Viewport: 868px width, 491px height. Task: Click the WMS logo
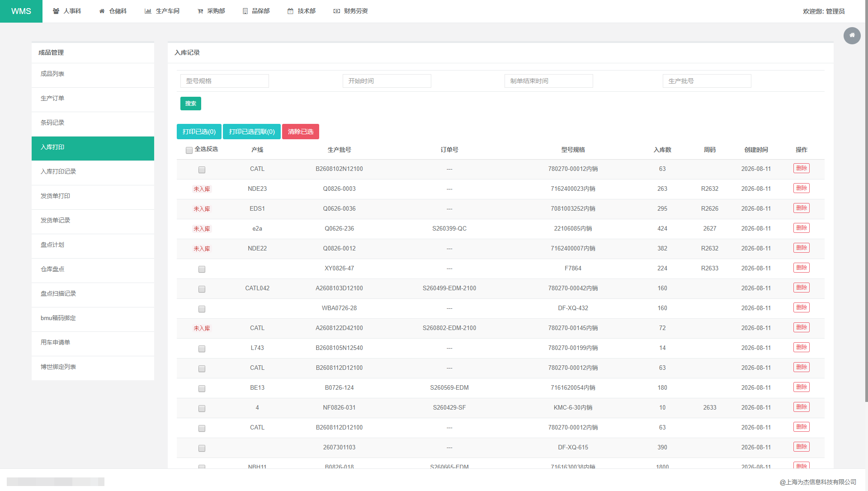click(x=21, y=11)
